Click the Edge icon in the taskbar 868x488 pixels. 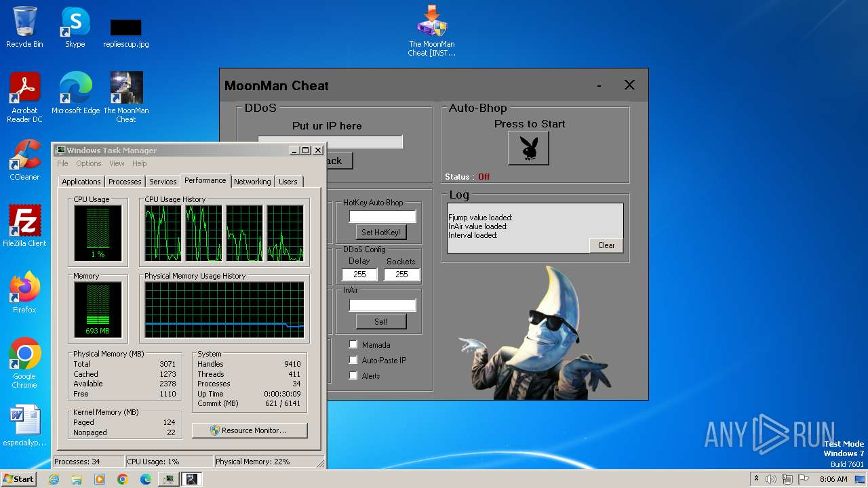pos(146,479)
